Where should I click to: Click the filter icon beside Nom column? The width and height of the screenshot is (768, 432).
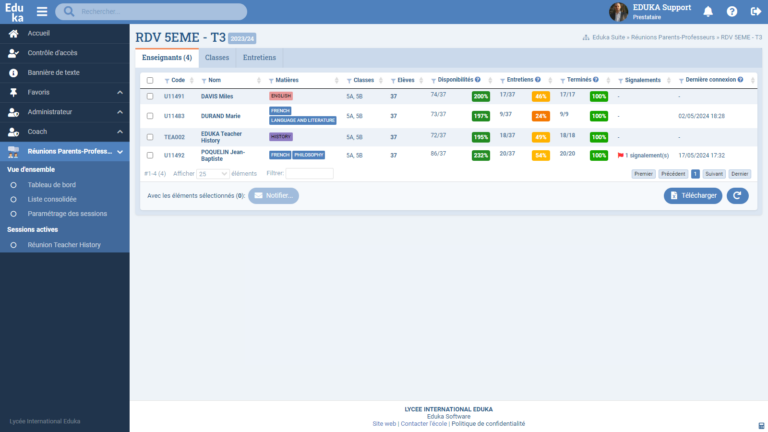(x=201, y=80)
